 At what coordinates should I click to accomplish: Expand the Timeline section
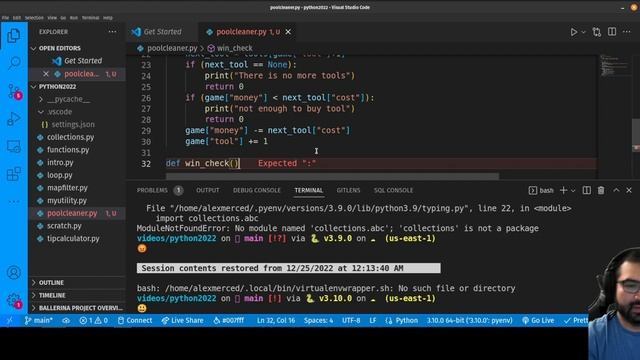[77, 295]
